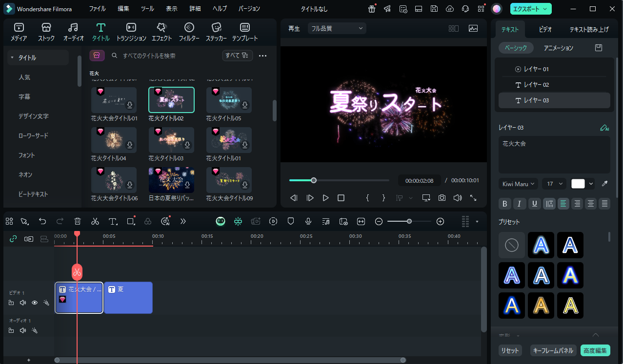Screen dimensions: 623x364
Task: Step back one frame in the preview
Action: (x=294, y=198)
